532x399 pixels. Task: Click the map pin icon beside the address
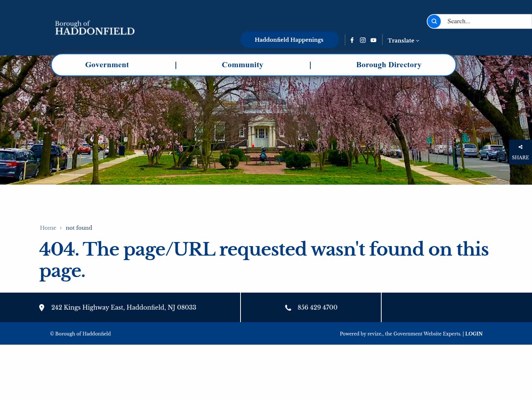coord(42,308)
